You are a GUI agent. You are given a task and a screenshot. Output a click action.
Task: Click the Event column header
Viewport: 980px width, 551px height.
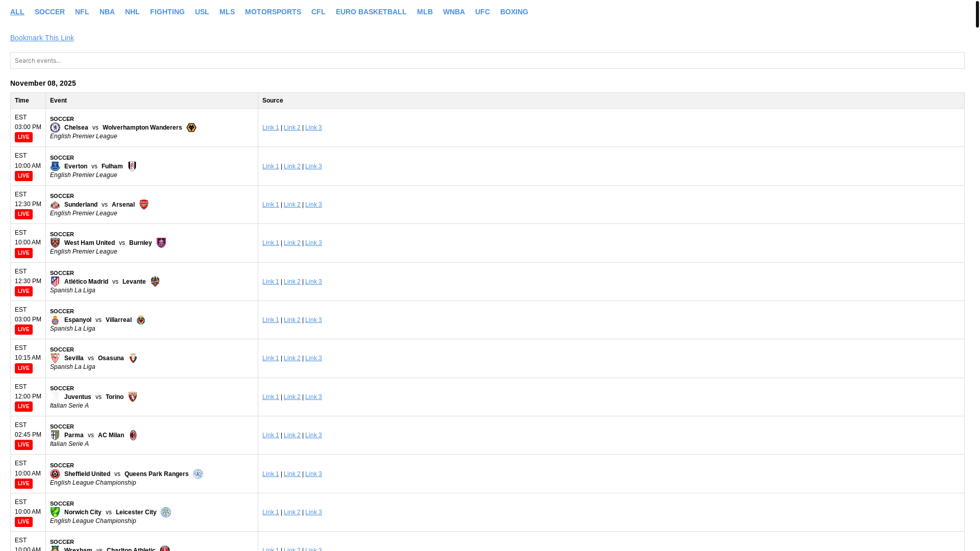[x=152, y=101]
